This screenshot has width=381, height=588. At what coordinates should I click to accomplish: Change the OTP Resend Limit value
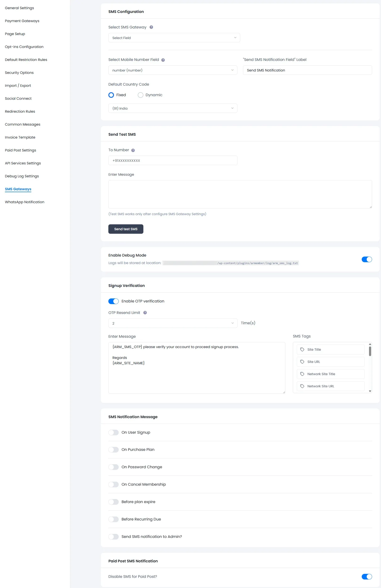pyautogui.click(x=173, y=323)
